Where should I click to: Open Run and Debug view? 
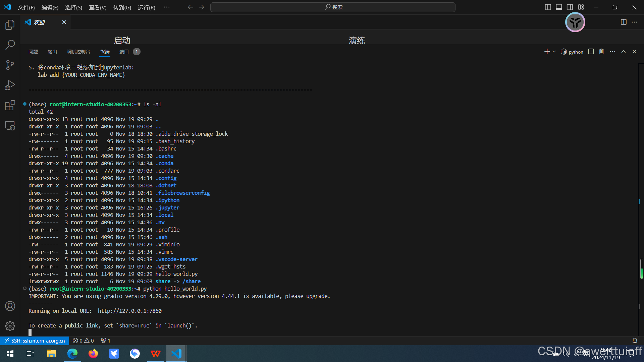[10, 85]
